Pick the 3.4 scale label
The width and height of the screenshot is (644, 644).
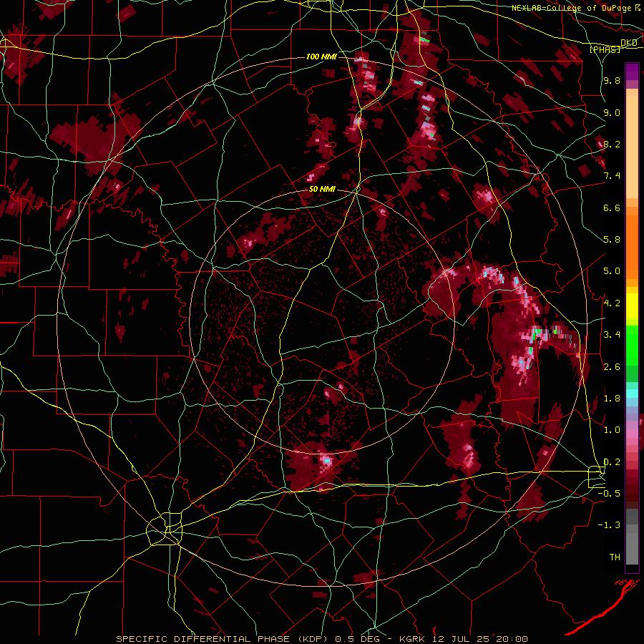[x=612, y=335]
